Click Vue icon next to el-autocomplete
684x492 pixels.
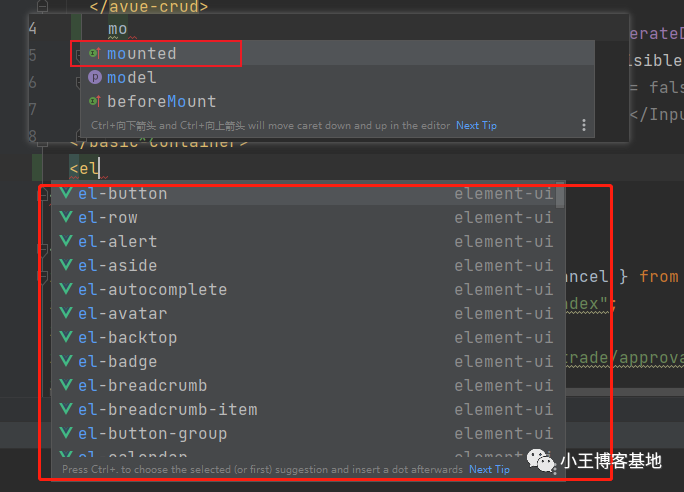tap(66, 289)
